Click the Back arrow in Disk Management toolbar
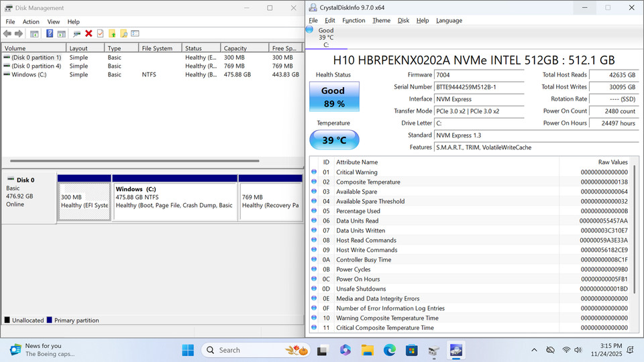This screenshot has width=644, height=362. coord(7,34)
